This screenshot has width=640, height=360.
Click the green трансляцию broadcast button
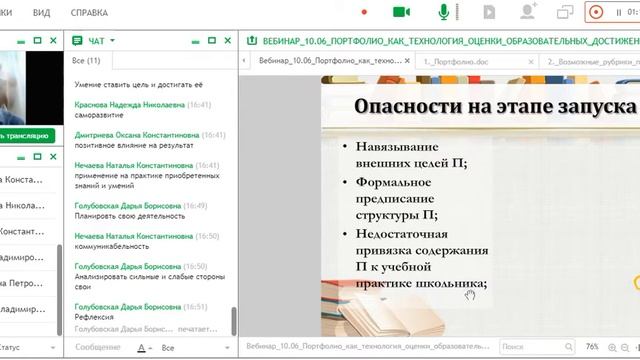(x=27, y=136)
